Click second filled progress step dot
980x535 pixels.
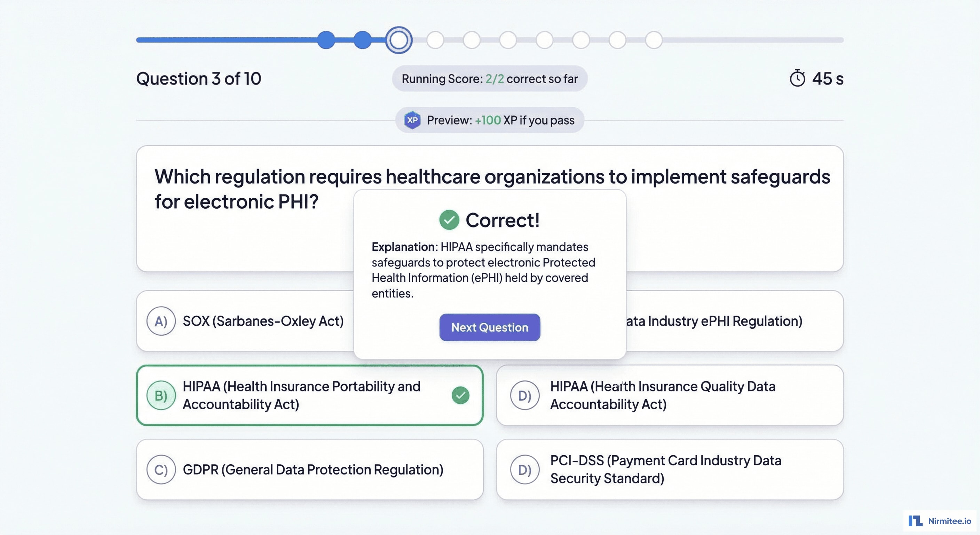coord(362,40)
